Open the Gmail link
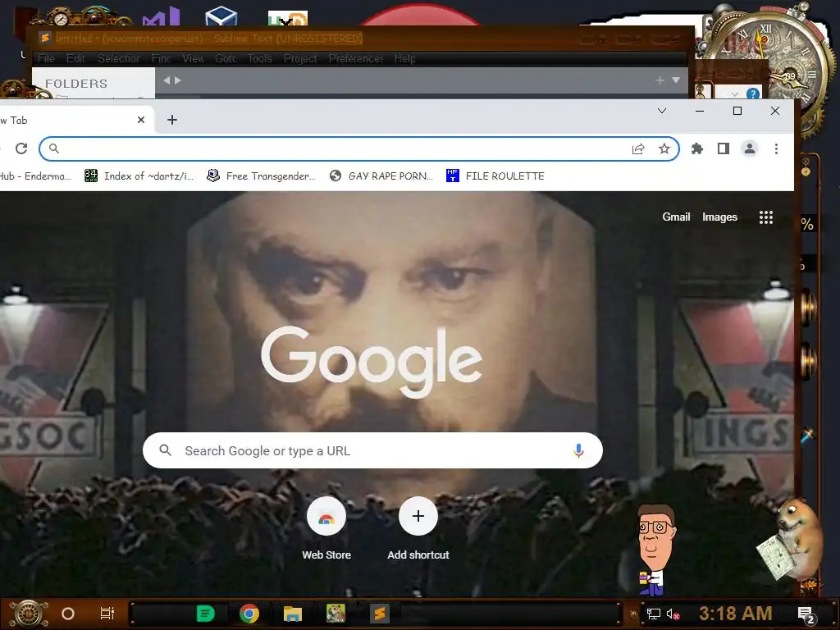The width and height of the screenshot is (840, 630). coord(676,217)
